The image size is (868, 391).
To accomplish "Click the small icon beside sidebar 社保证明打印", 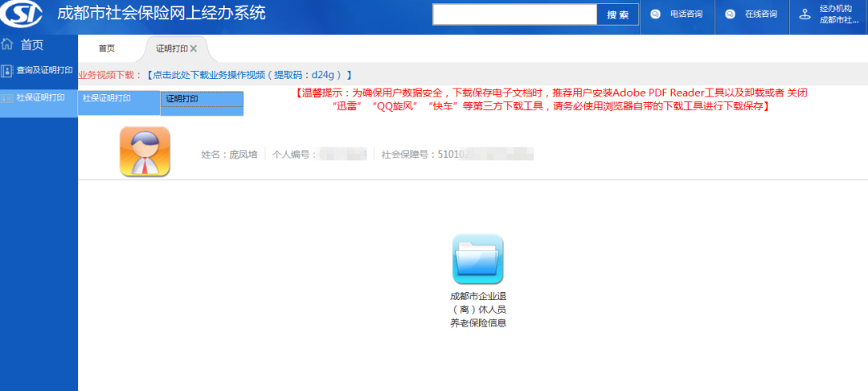I will [7, 98].
